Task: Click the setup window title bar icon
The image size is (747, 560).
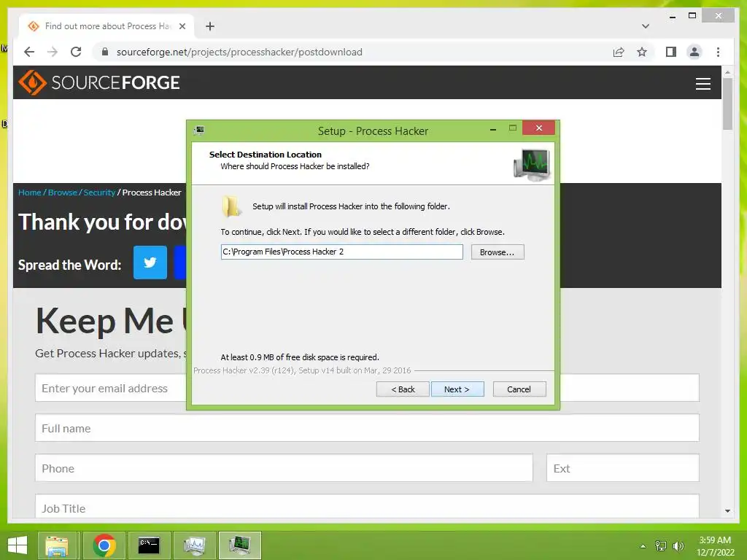Action: pyautogui.click(x=199, y=130)
